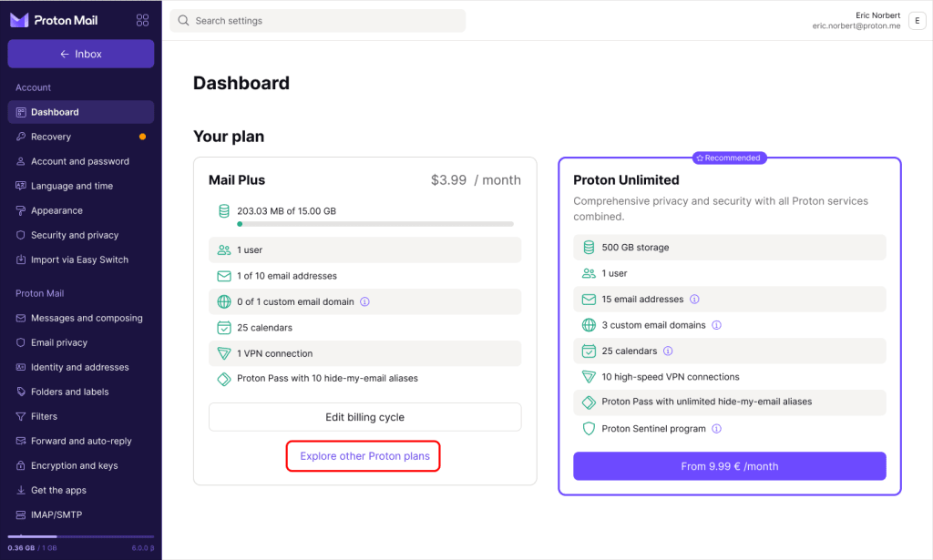Open the Eric Norbert account menu
The height and width of the screenshot is (560, 933).
click(x=915, y=21)
